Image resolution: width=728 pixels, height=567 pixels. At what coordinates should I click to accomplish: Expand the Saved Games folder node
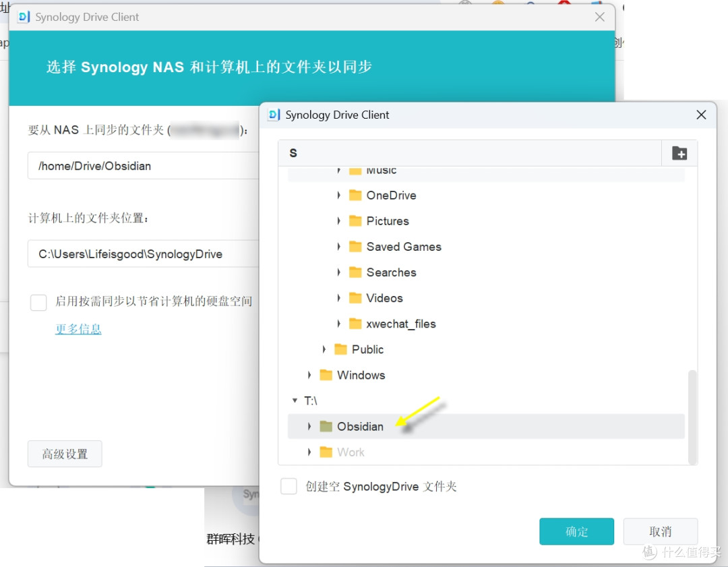click(x=338, y=247)
